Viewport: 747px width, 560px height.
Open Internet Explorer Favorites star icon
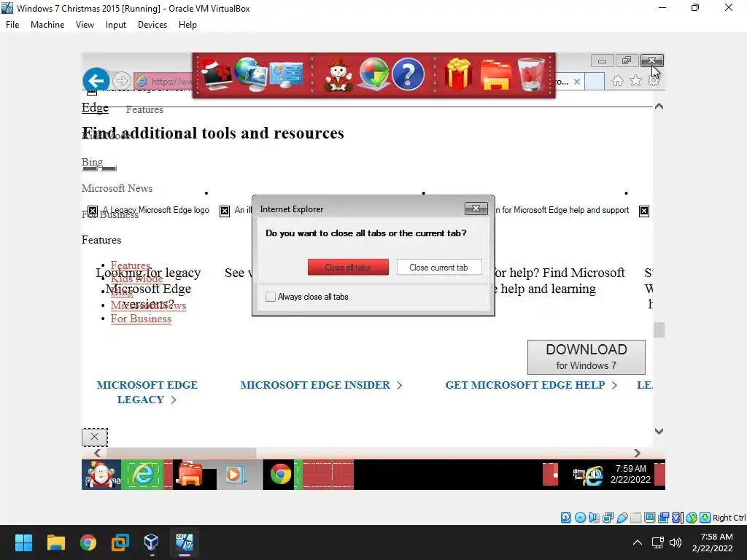point(635,81)
